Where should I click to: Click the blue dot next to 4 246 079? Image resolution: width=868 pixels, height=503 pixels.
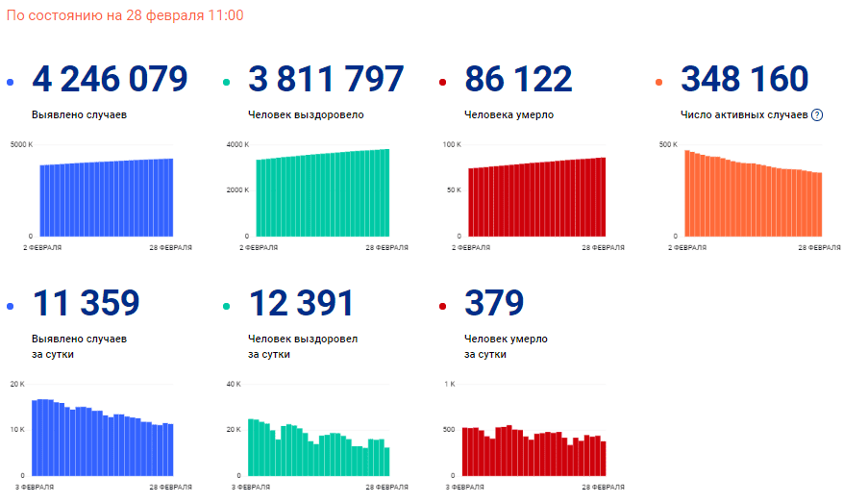tap(10, 84)
